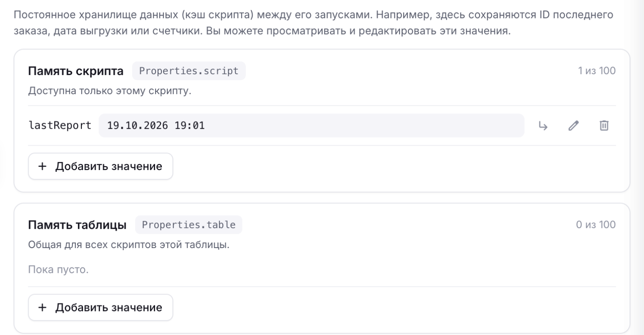Click the Память скрипта heading
Image resolution: width=644 pixels, height=335 pixels.
pos(76,71)
